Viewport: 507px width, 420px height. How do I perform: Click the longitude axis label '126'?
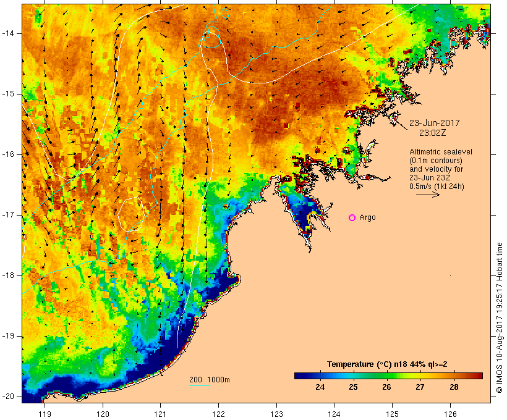click(450, 414)
